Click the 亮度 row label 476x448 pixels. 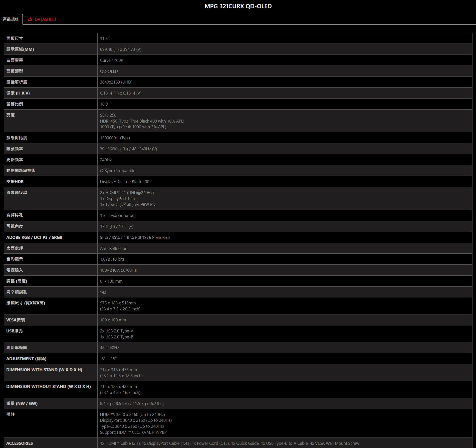point(11,115)
